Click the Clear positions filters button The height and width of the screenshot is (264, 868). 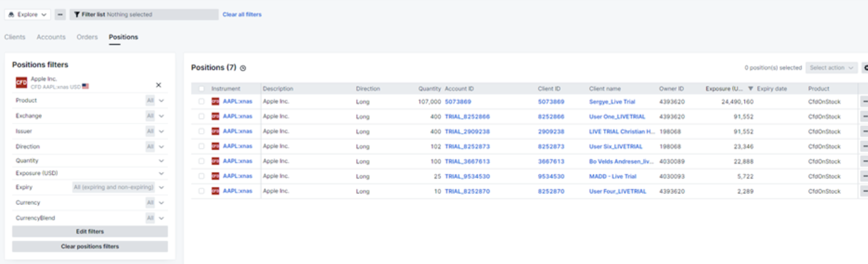point(90,246)
